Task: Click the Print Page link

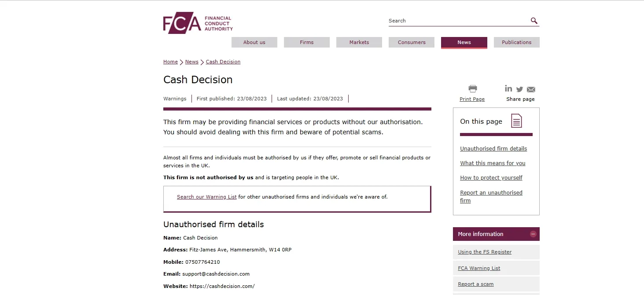Action: [472, 100]
